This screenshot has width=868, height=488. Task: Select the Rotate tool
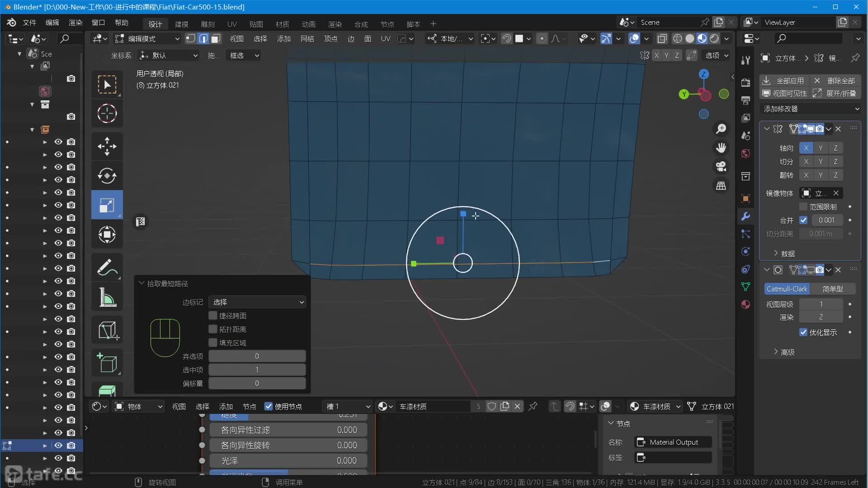pos(107,176)
